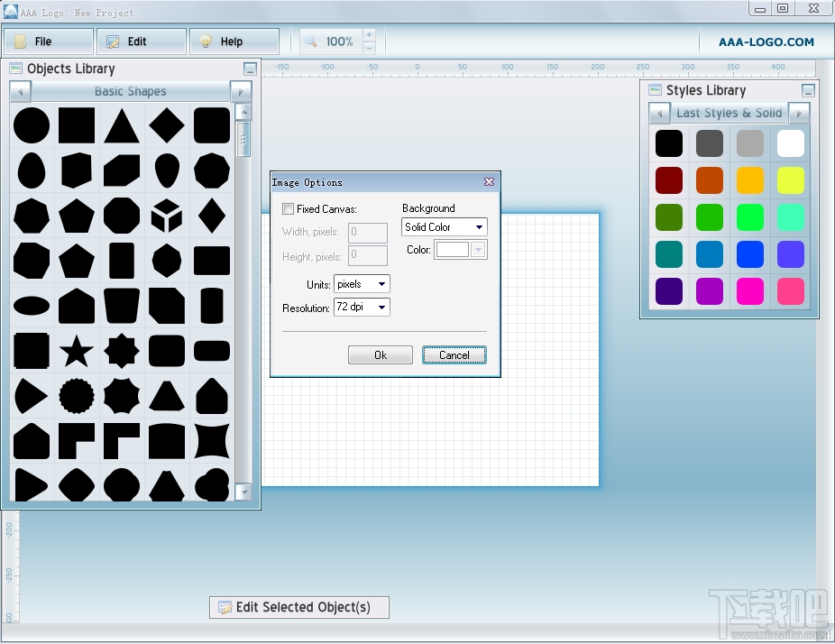The height and width of the screenshot is (644, 835).
Task: Pick the trapezoid shape next to scalloped burst
Action: (x=167, y=396)
